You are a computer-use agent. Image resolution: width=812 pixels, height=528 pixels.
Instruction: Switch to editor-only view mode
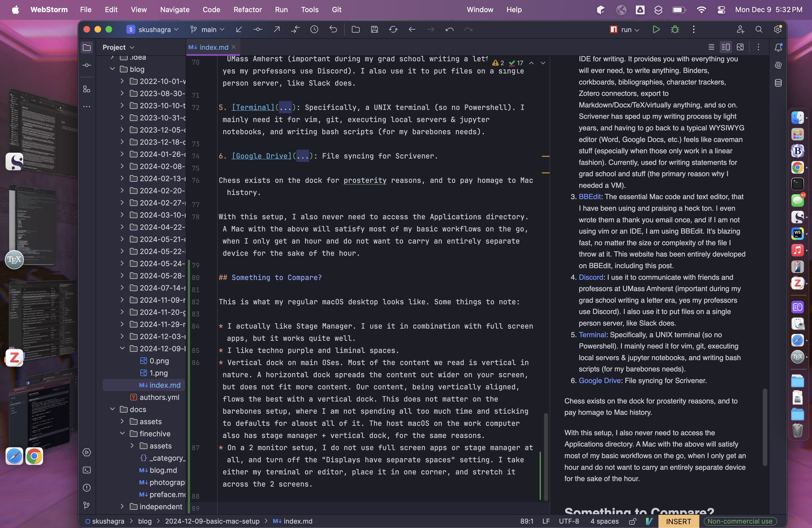(x=711, y=47)
